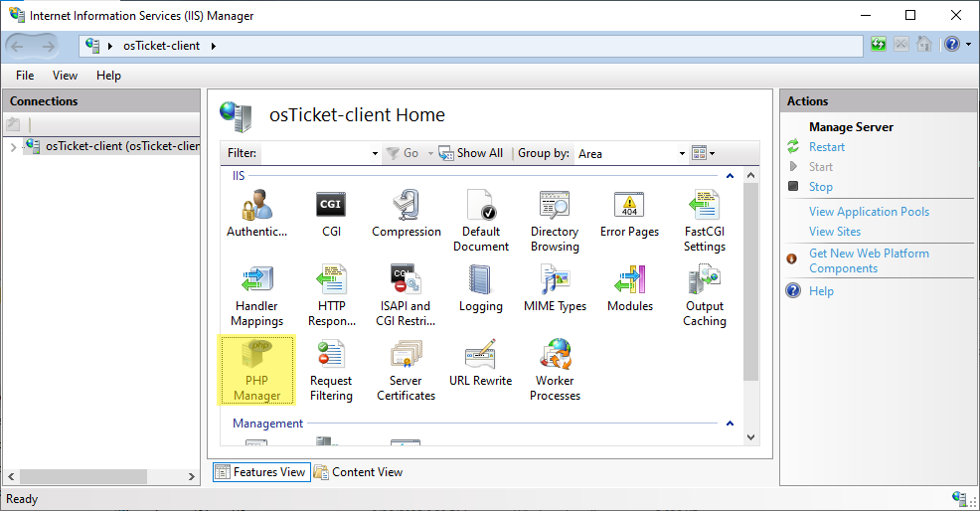
Task: Open ISAPI and CGI Restrictions
Action: tap(406, 295)
